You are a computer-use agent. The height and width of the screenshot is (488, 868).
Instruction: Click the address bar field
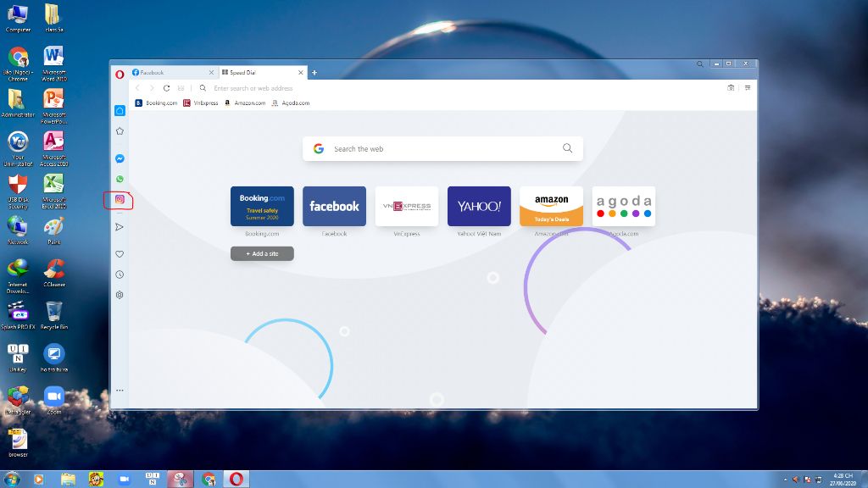[x=465, y=88]
